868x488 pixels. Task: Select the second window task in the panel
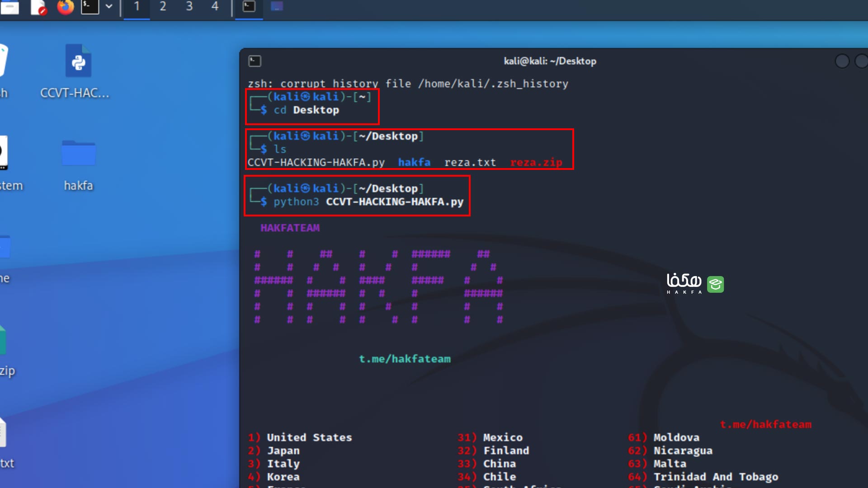coord(277,6)
